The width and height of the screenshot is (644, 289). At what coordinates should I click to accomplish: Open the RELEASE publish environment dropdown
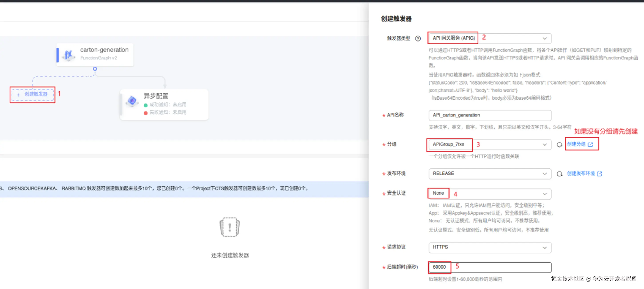point(490,174)
